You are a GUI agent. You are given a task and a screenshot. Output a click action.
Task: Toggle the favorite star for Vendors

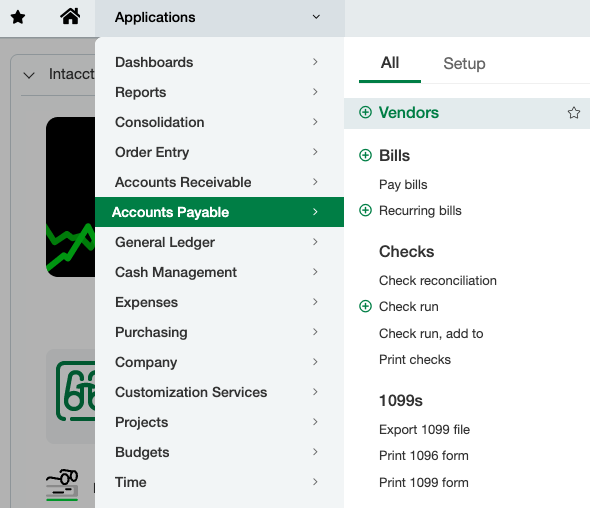[x=573, y=113]
